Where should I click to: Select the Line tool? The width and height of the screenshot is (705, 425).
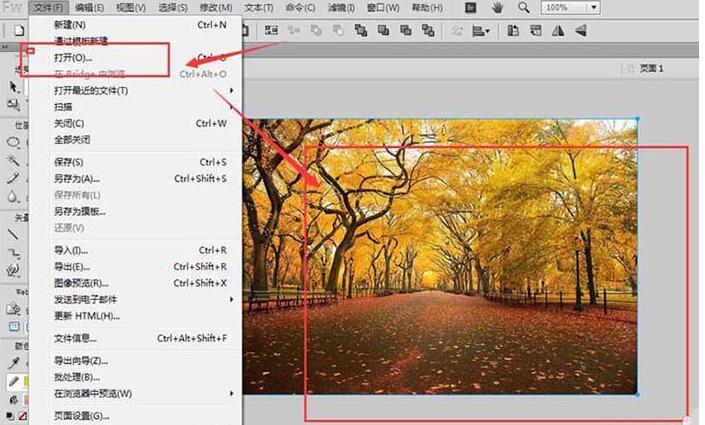click(x=13, y=234)
